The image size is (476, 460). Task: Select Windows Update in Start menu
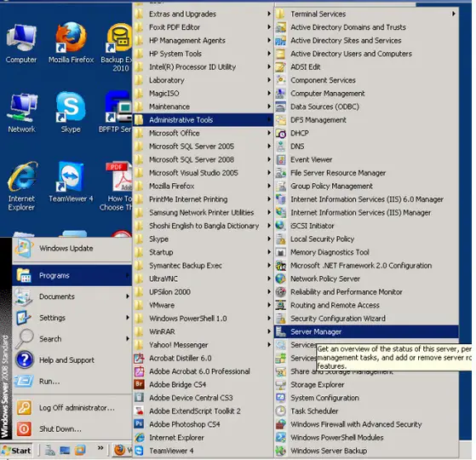pos(72,248)
